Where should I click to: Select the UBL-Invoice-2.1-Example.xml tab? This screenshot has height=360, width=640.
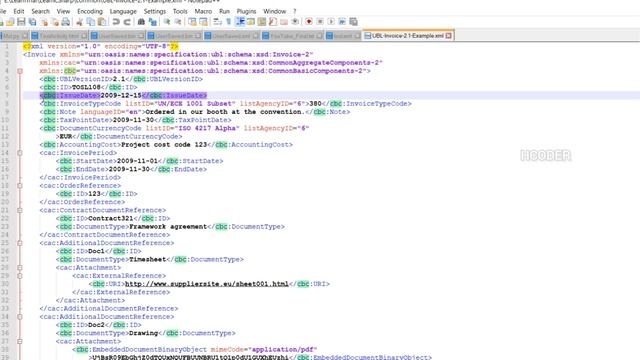[407, 36]
